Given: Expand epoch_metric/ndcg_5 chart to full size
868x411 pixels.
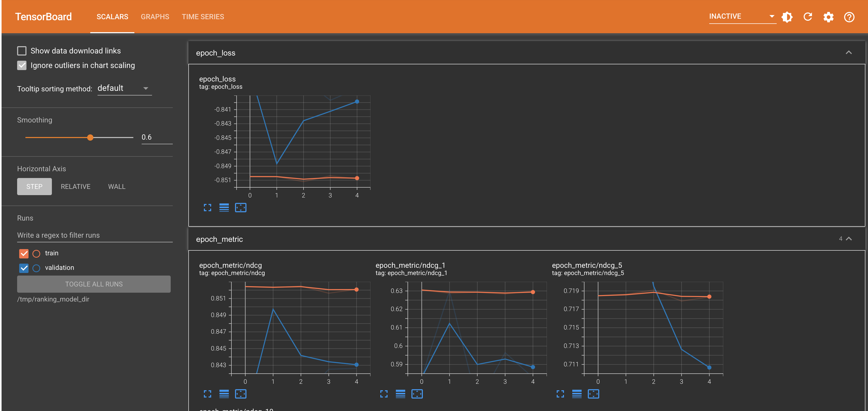Looking at the screenshot, I should tap(560, 394).
